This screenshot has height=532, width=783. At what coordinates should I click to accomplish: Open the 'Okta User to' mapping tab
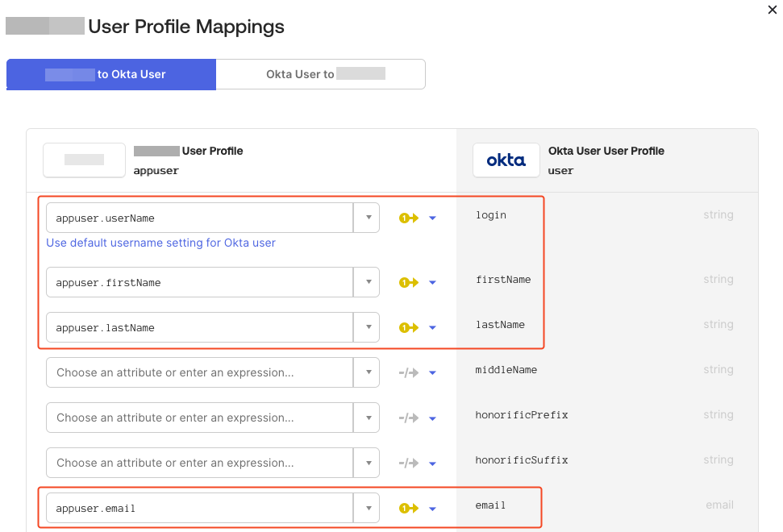(x=321, y=74)
